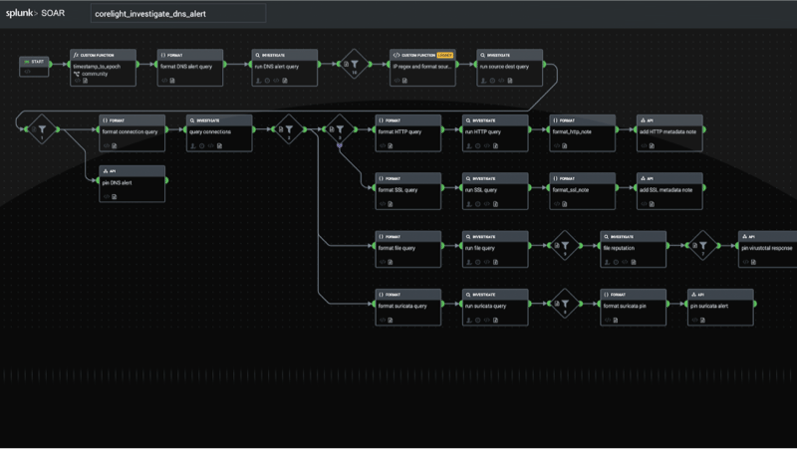Click the playbook name field corelight_investigate_dns_alert

tap(178, 14)
